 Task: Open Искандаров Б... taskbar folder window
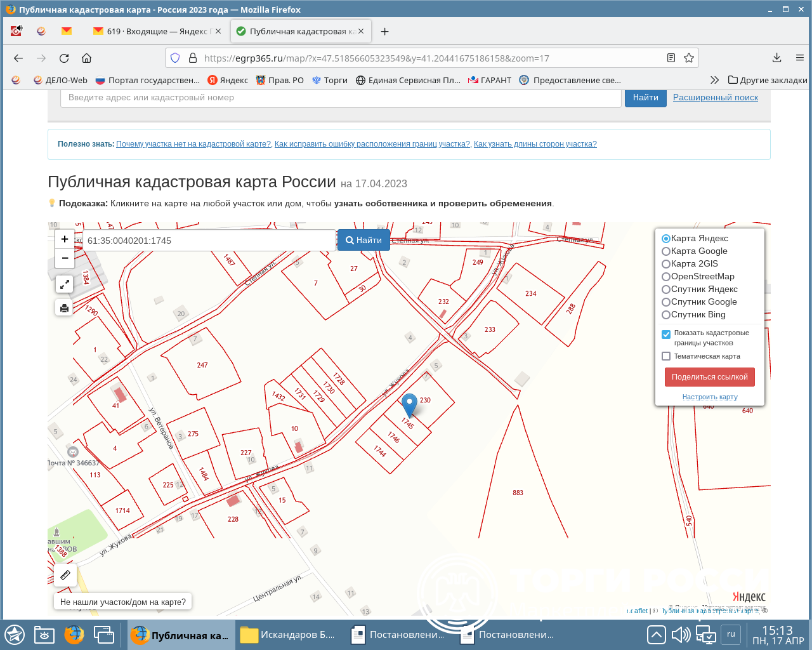tap(289, 635)
